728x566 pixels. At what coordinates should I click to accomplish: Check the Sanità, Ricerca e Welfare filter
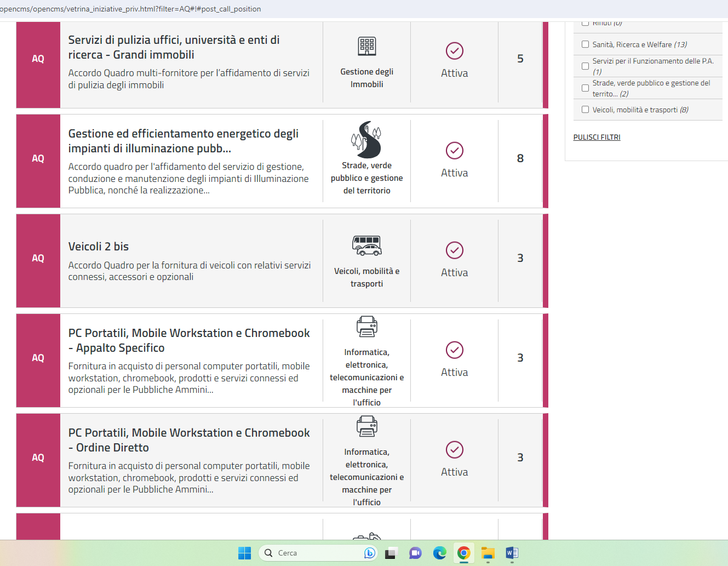(x=585, y=44)
